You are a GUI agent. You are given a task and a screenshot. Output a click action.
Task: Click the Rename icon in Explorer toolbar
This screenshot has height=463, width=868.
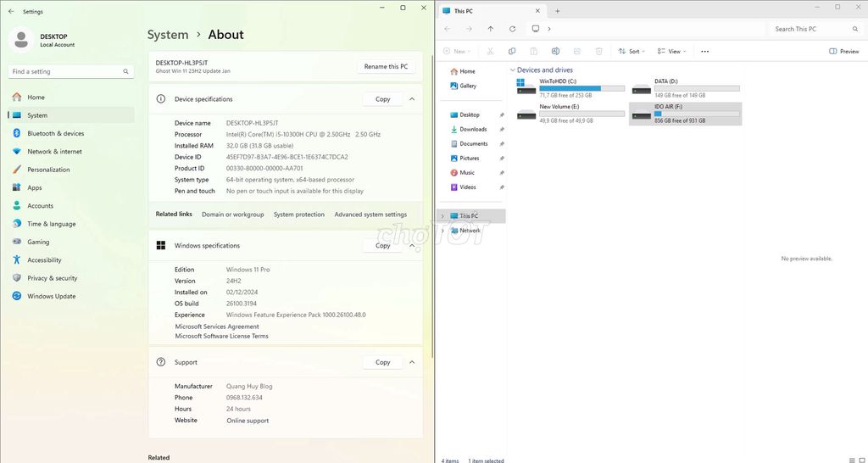pos(555,51)
